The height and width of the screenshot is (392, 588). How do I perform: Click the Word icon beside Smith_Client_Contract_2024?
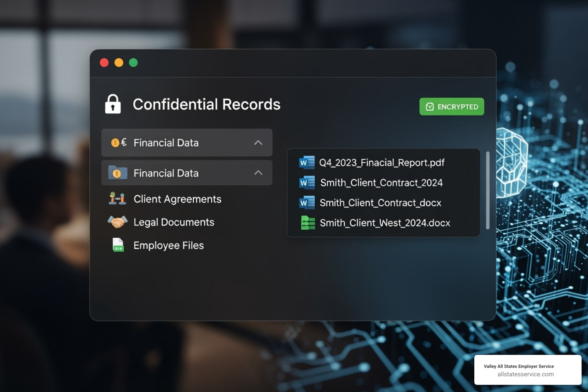[307, 183]
